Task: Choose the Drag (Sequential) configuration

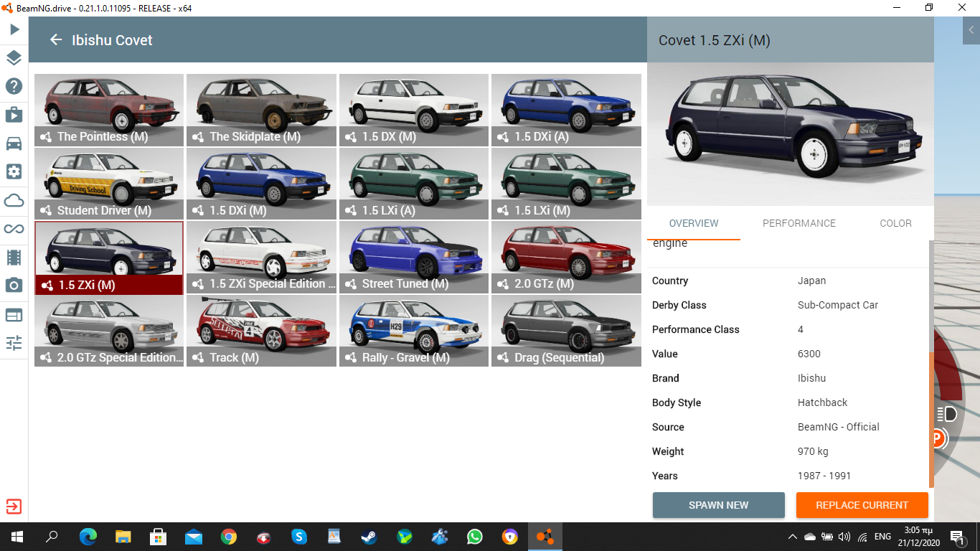Action: tap(566, 331)
